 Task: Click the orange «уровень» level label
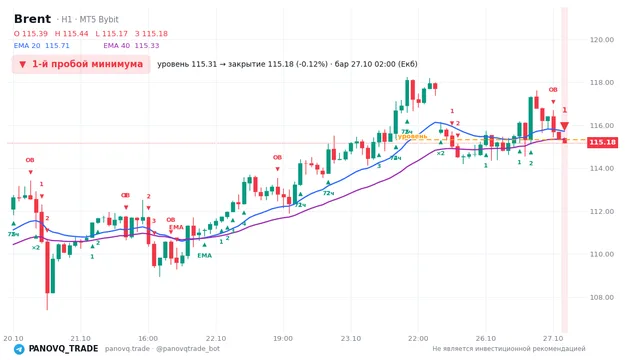click(x=412, y=136)
